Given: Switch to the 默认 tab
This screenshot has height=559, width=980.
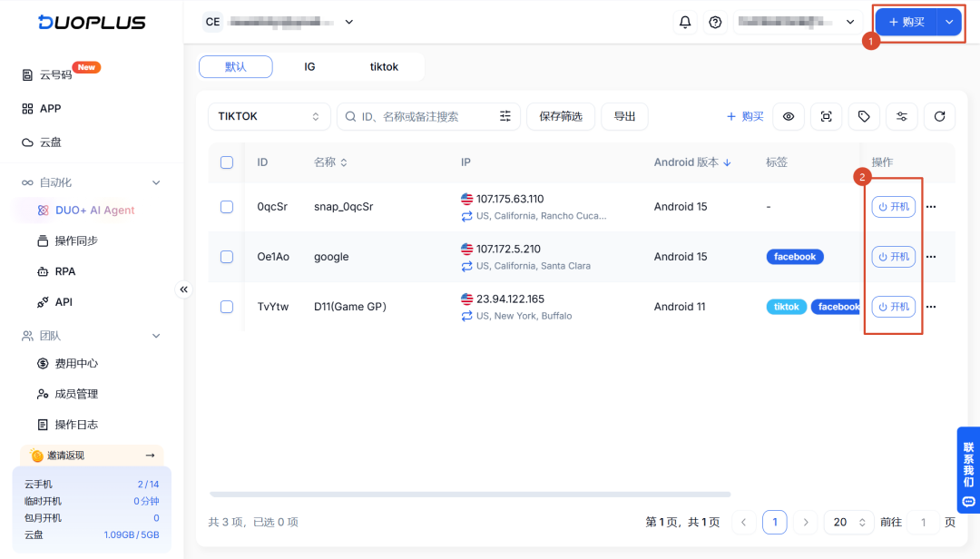Looking at the screenshot, I should pyautogui.click(x=236, y=67).
